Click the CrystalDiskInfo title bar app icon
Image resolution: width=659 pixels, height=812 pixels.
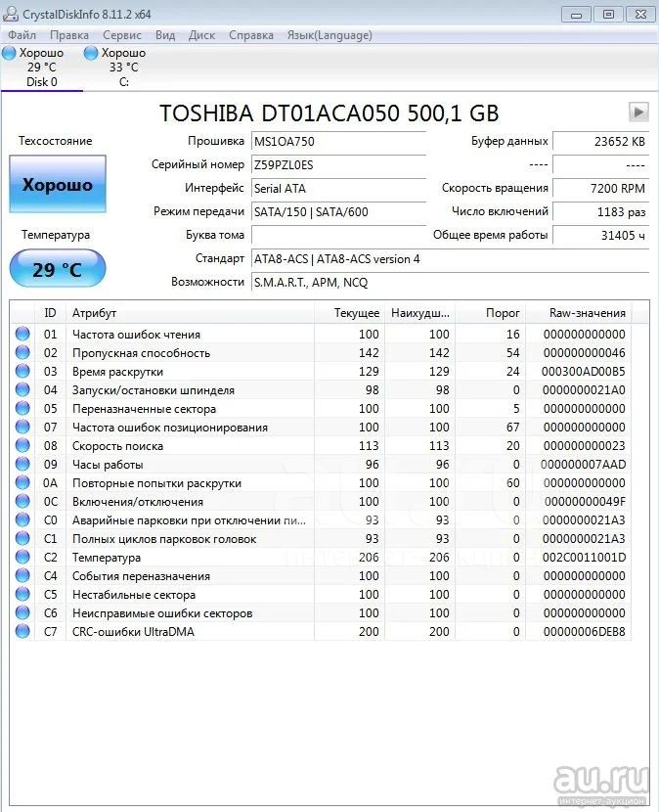[11, 14]
